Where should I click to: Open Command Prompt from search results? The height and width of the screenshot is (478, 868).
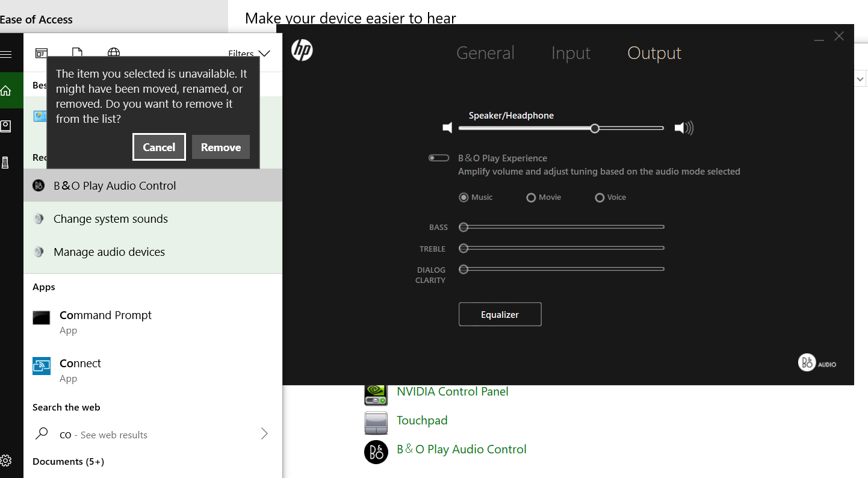[x=105, y=315]
